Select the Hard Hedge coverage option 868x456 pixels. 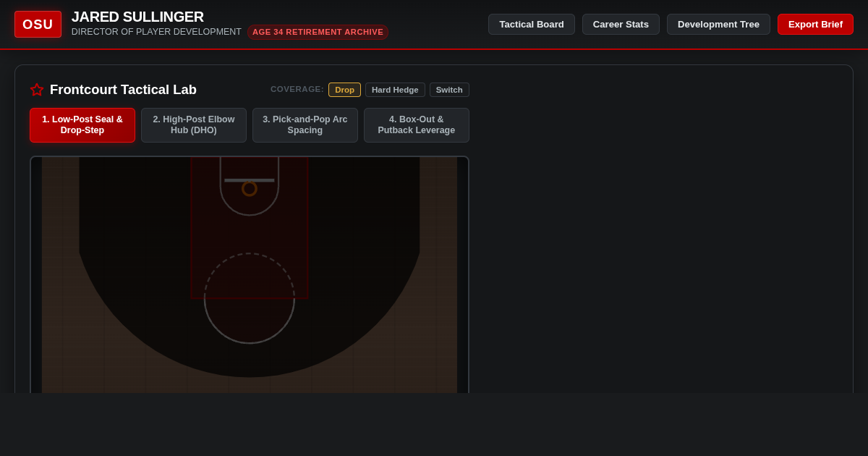coord(395,90)
